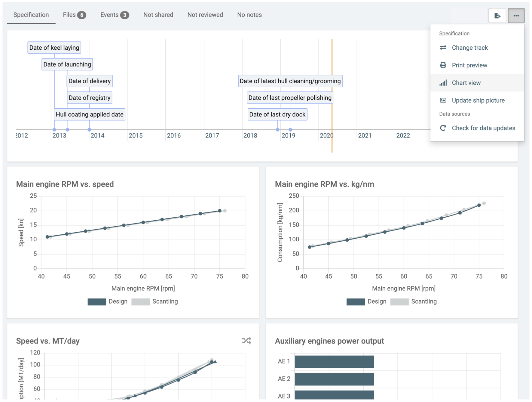Click the printer icon for Print preview
The height and width of the screenshot is (402, 532).
pos(443,65)
